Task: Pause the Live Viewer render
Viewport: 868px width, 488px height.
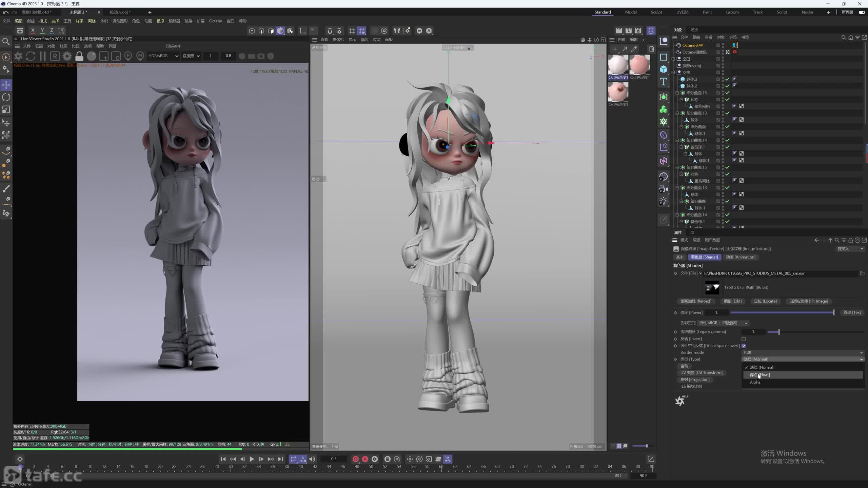Action: (43, 56)
